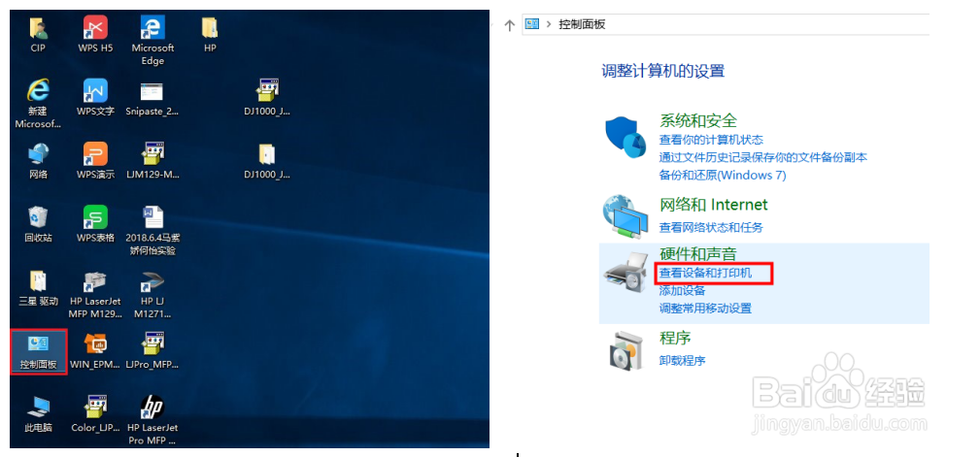Select the HP LaserJet MFP M129... shortcut
The width and height of the screenshot is (980, 457).
point(95,295)
